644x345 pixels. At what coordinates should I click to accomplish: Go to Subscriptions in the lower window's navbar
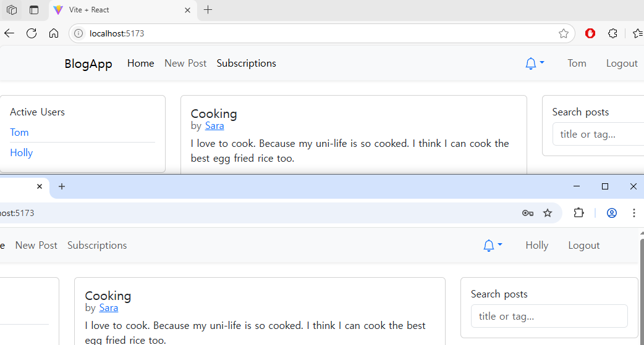pos(97,246)
